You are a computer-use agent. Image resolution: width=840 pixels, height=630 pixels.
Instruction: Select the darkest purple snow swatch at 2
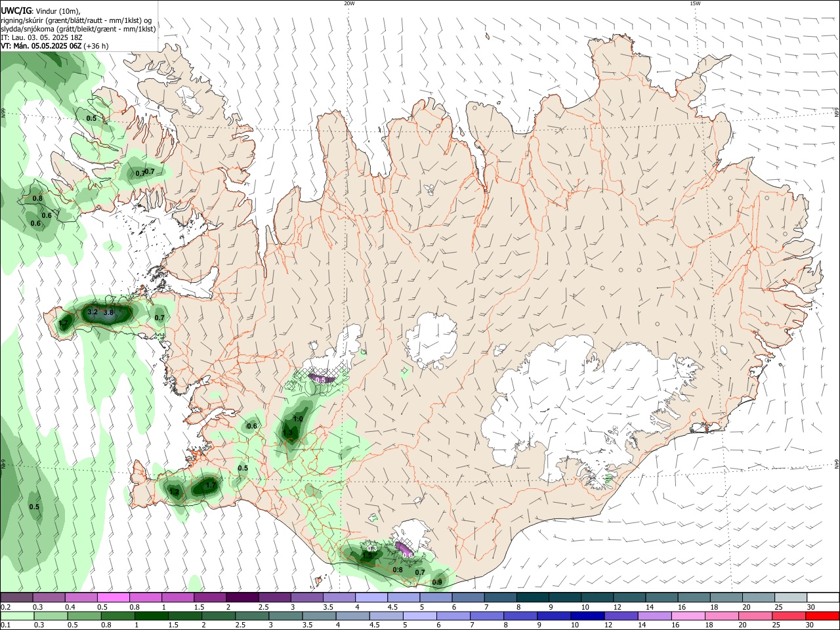click(242, 598)
